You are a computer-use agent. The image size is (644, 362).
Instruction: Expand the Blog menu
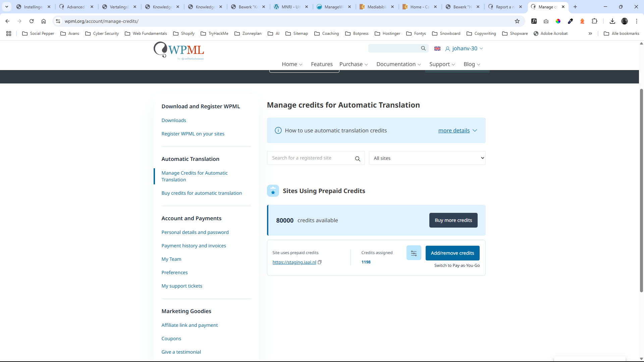point(472,64)
